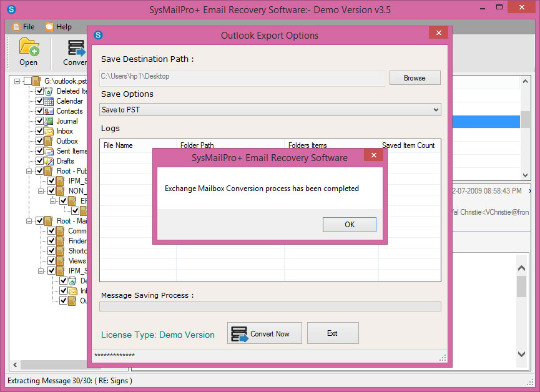Uncheck the Inbox folder checkbox
Viewport: 540px width, 392px height.
(x=39, y=131)
